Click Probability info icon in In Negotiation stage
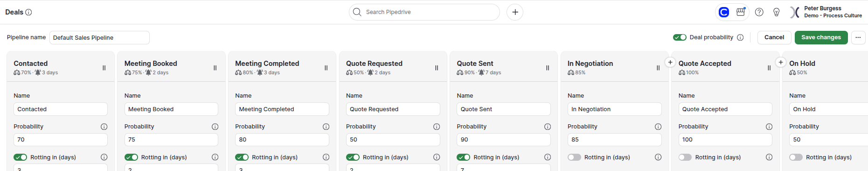Viewport: 868px width, 171px height. pos(658,127)
